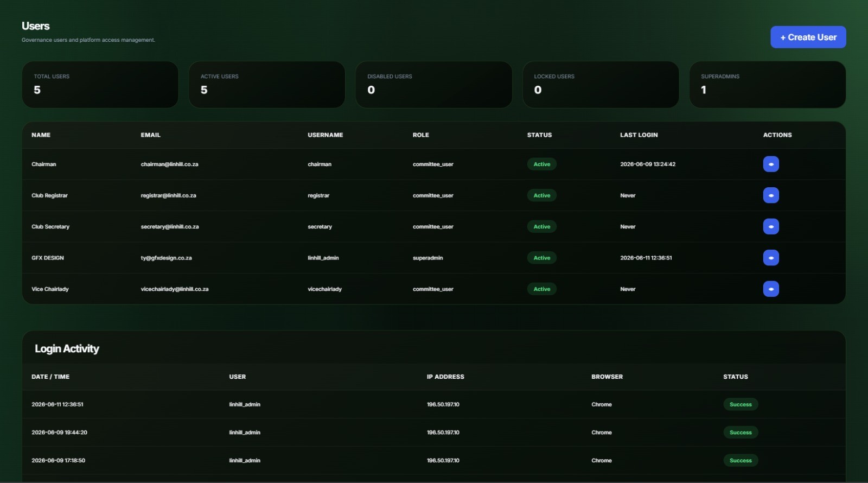Click the Active badge in Chairman row

pos(542,164)
